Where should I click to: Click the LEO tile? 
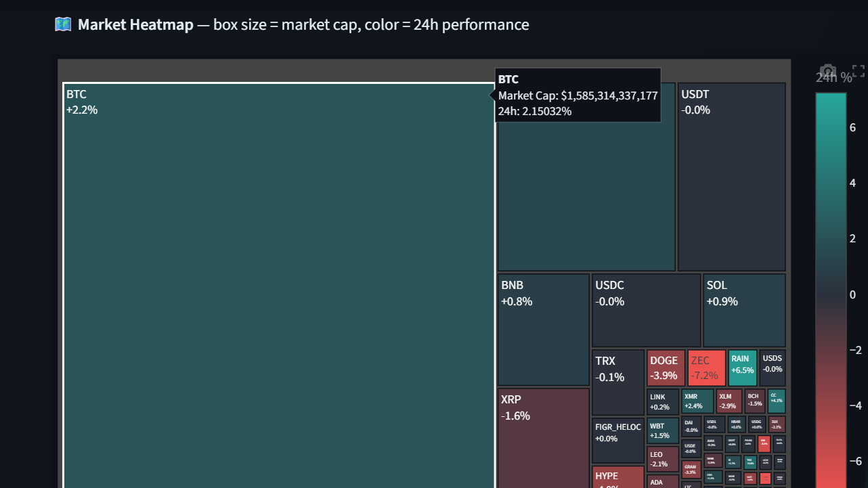tap(663, 459)
